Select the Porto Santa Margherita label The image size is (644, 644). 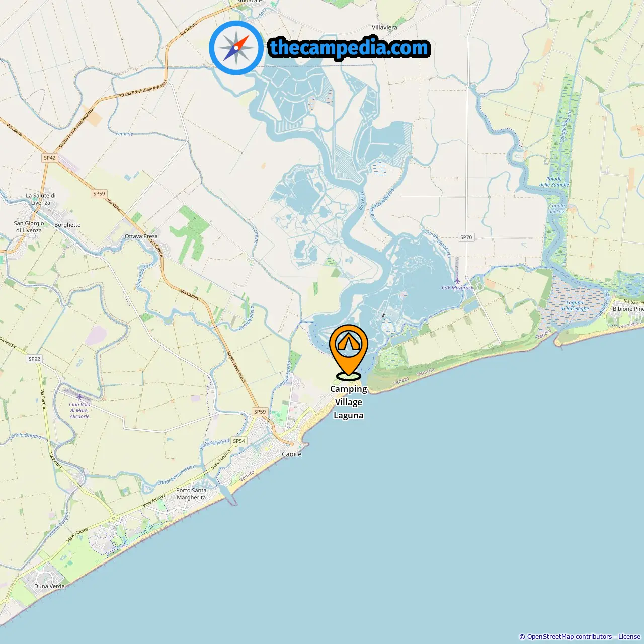coord(191,494)
